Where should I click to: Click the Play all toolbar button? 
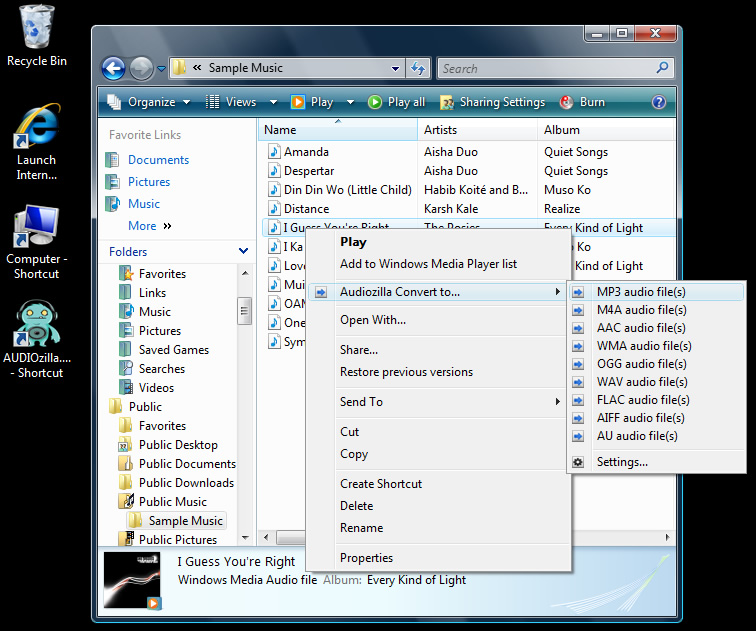point(397,102)
